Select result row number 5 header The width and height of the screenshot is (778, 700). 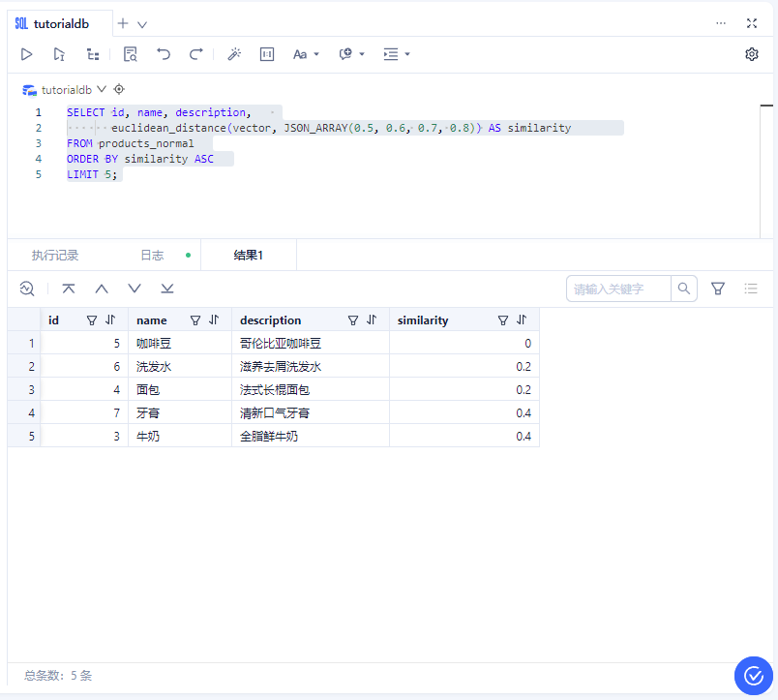24,437
